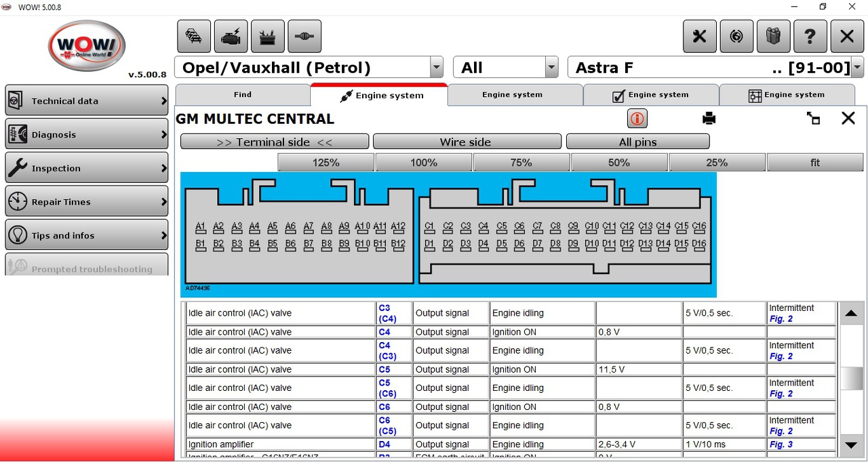Close the GM MULTEC CENTRAL panel

[848, 119]
